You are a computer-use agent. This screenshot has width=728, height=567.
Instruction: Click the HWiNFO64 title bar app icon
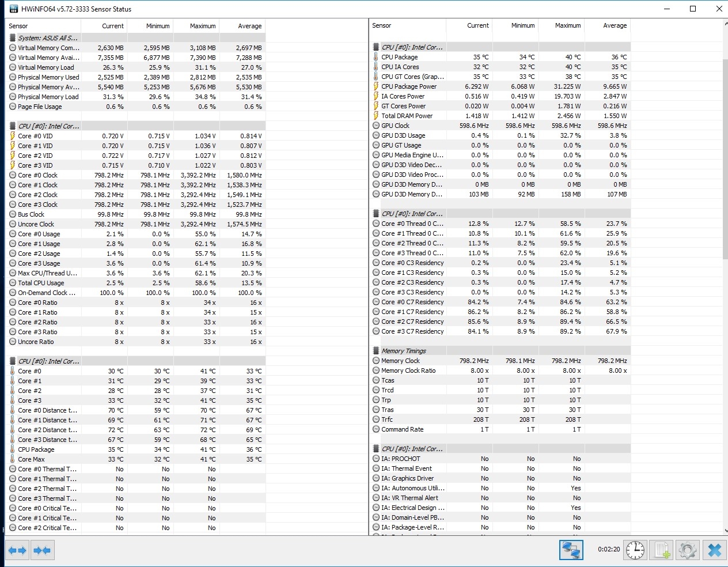click(13, 9)
